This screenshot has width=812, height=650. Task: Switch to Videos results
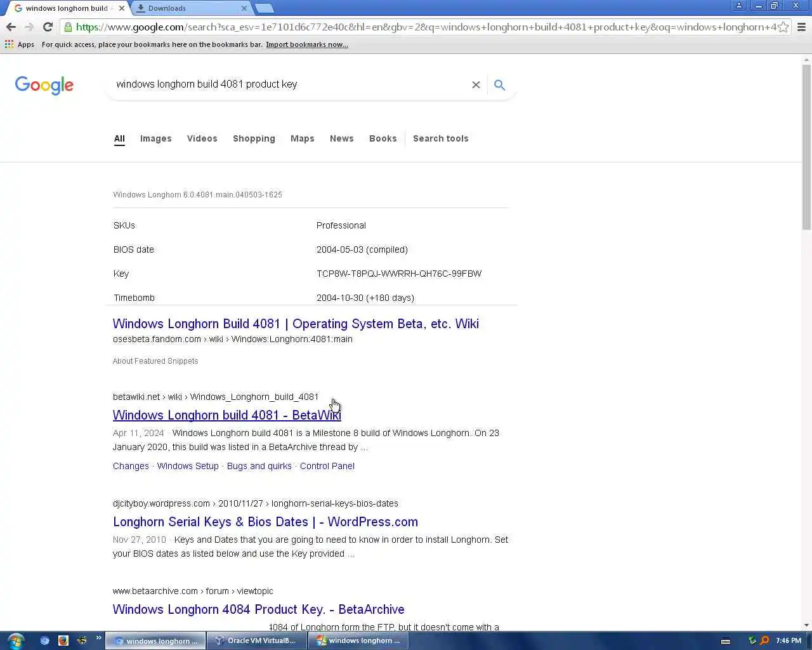[202, 138]
